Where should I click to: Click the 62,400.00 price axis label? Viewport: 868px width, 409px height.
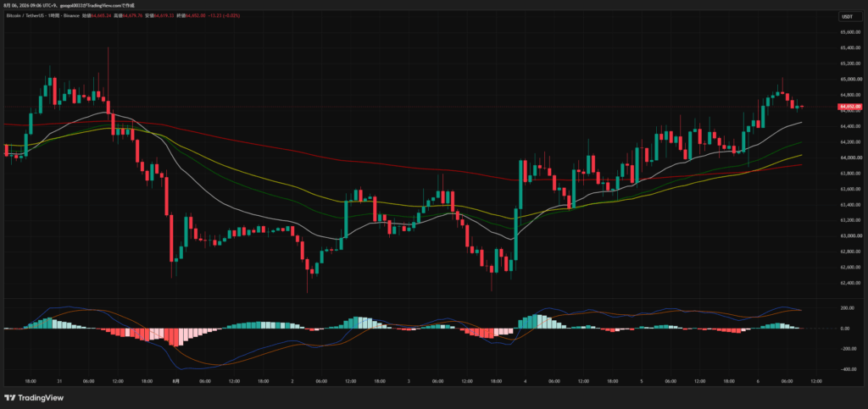[x=849, y=283]
